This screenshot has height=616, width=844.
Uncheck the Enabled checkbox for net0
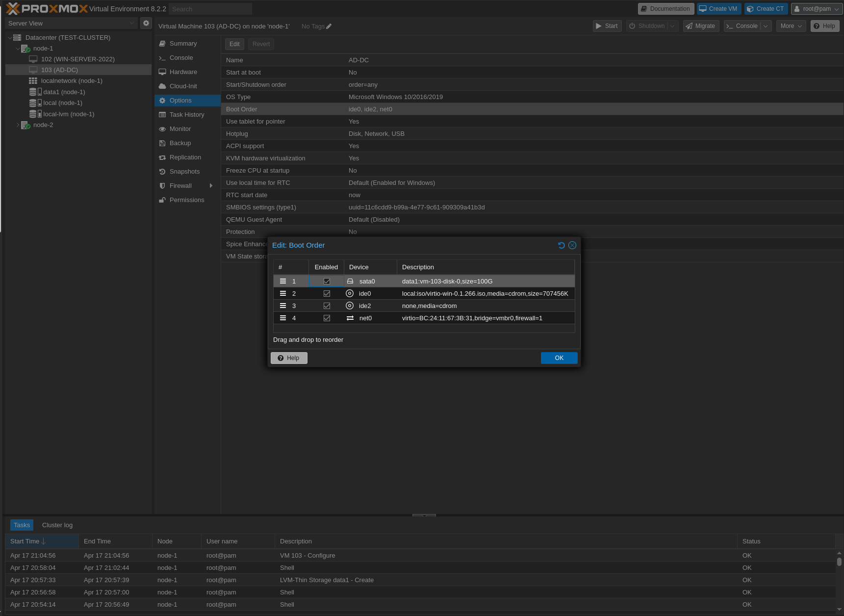327,318
